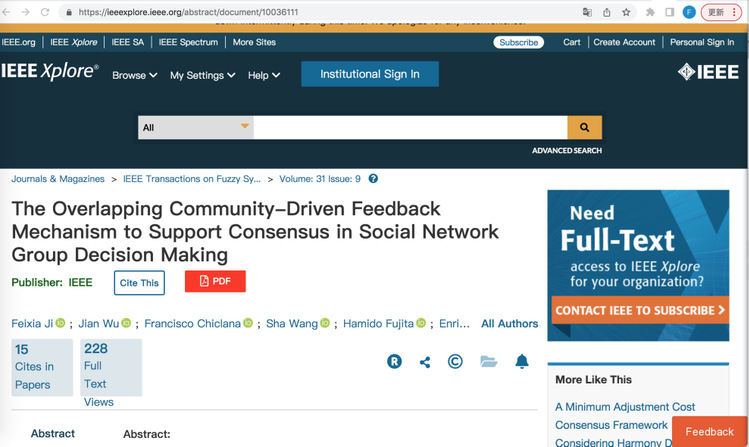
Task: Click Personal Sign In
Action: click(702, 42)
